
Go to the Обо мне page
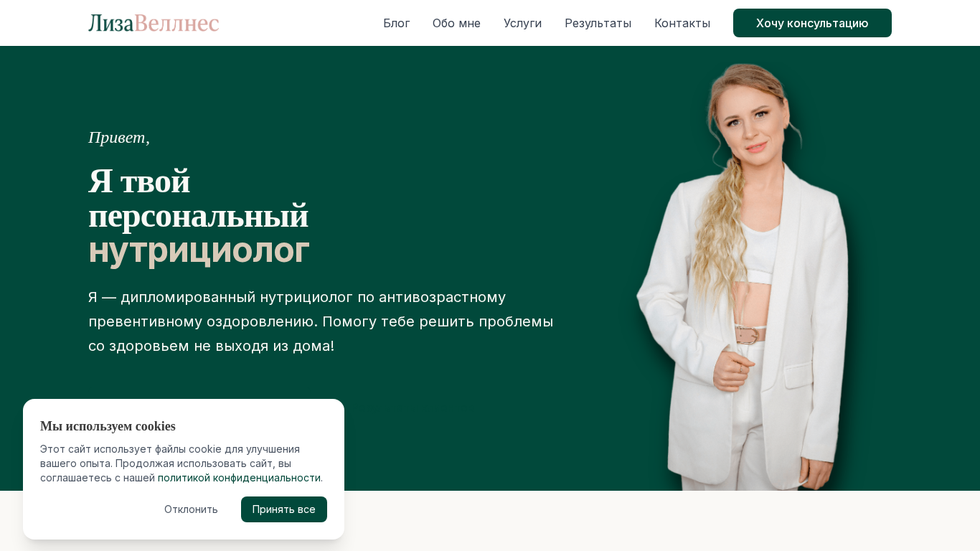[456, 23]
